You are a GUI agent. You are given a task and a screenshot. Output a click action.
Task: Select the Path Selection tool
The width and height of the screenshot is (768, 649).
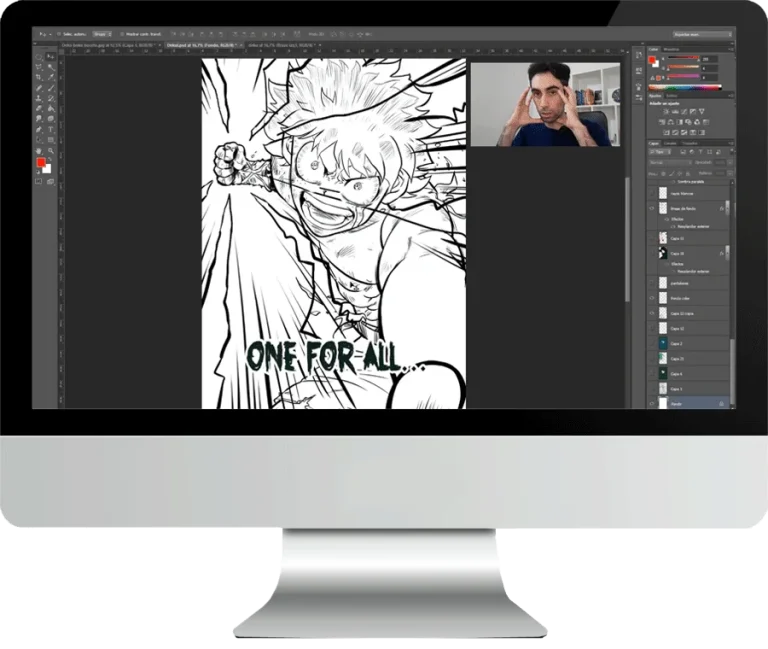click(38, 140)
